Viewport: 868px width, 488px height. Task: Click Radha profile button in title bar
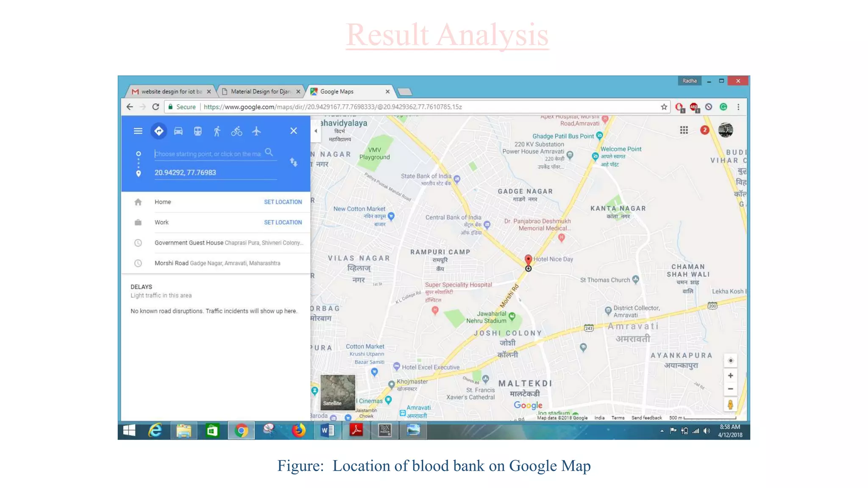point(689,81)
